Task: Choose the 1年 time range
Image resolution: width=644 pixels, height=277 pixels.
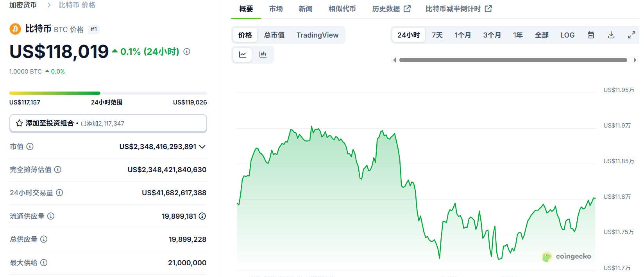Action: point(518,35)
